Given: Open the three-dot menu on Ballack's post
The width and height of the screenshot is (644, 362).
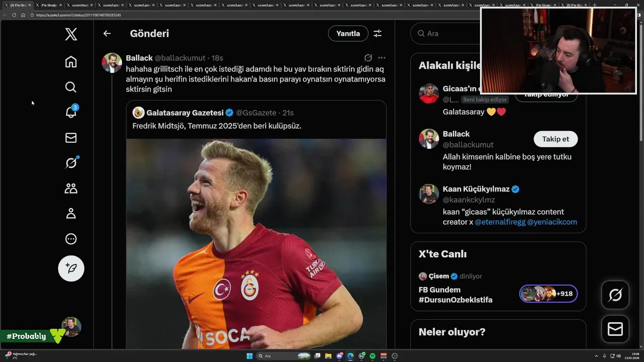Looking at the screenshot, I should click(x=381, y=58).
